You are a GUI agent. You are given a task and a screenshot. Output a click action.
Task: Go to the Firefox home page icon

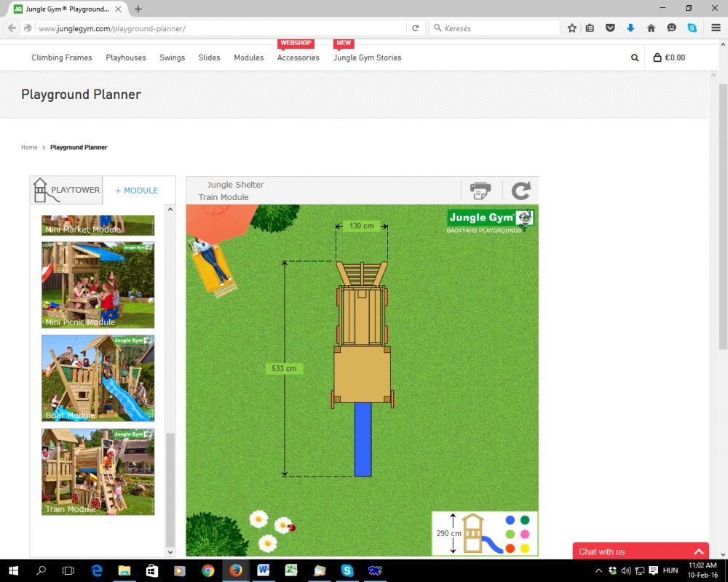(x=651, y=28)
